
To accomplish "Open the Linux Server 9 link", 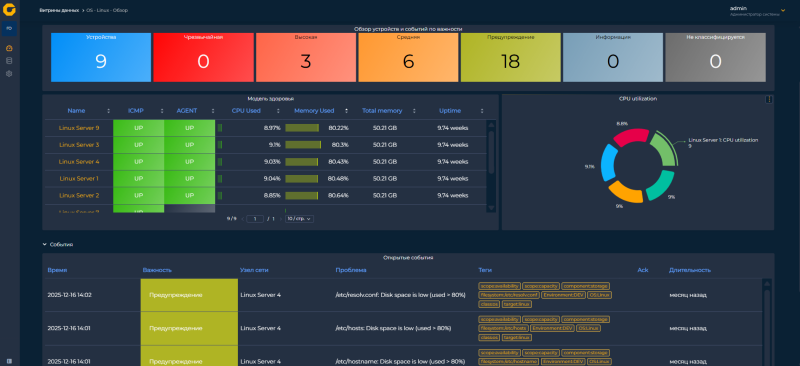I will pos(79,128).
